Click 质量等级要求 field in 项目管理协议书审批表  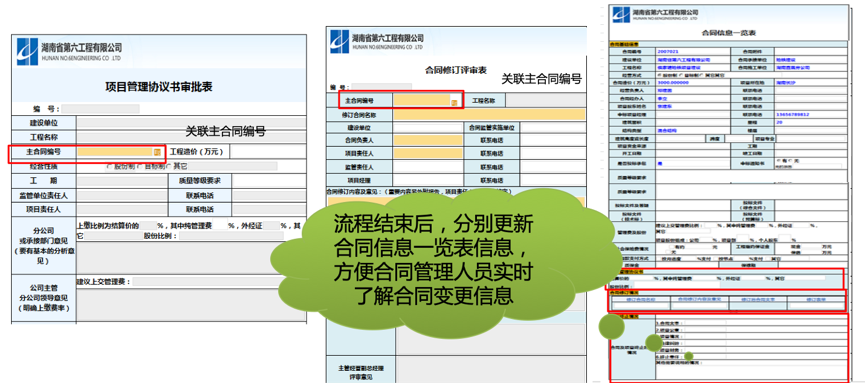coord(269,180)
